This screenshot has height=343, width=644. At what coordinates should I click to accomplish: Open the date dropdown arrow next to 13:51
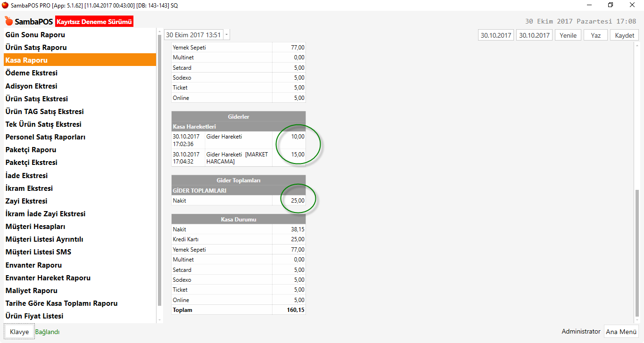tap(227, 35)
